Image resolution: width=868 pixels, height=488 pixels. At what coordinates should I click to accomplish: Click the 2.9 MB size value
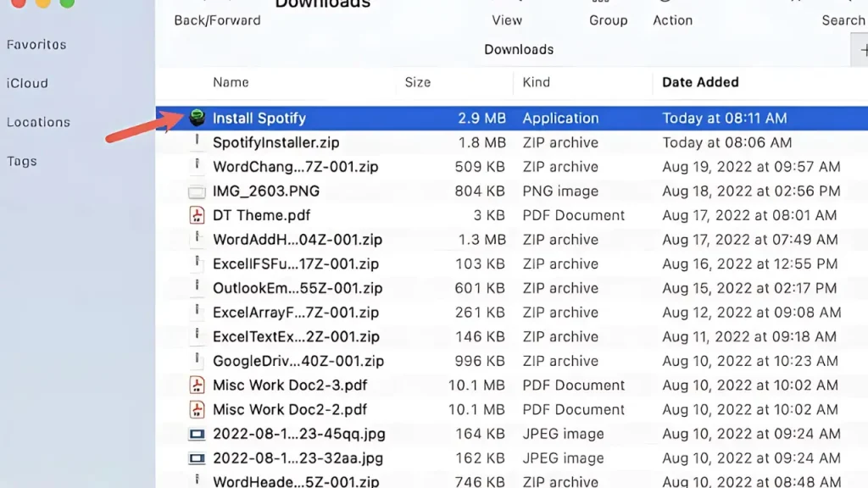click(481, 118)
